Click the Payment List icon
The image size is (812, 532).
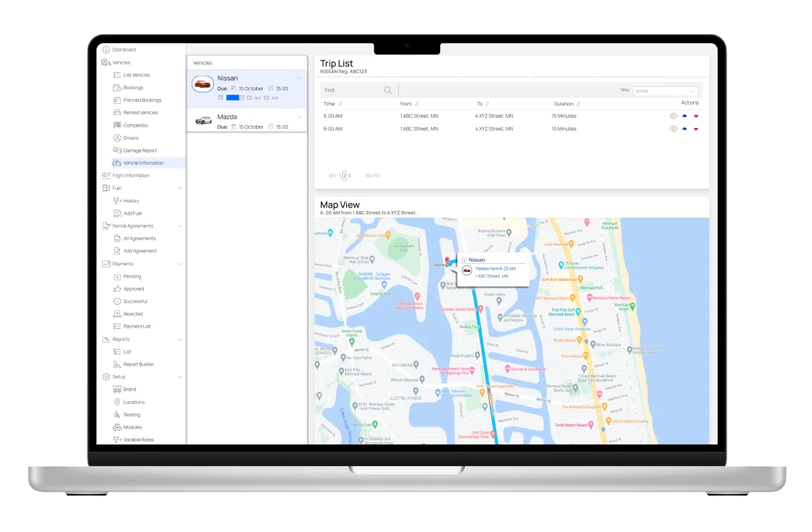(117, 327)
